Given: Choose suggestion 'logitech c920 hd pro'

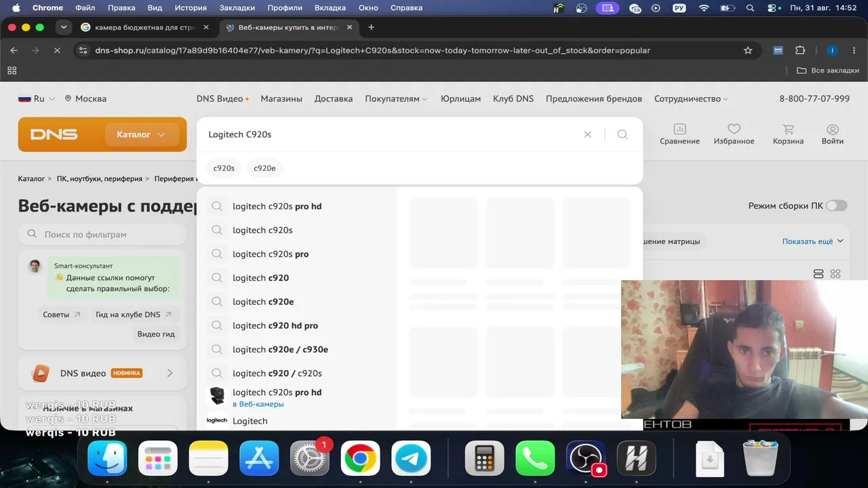Looking at the screenshot, I should tap(275, 325).
